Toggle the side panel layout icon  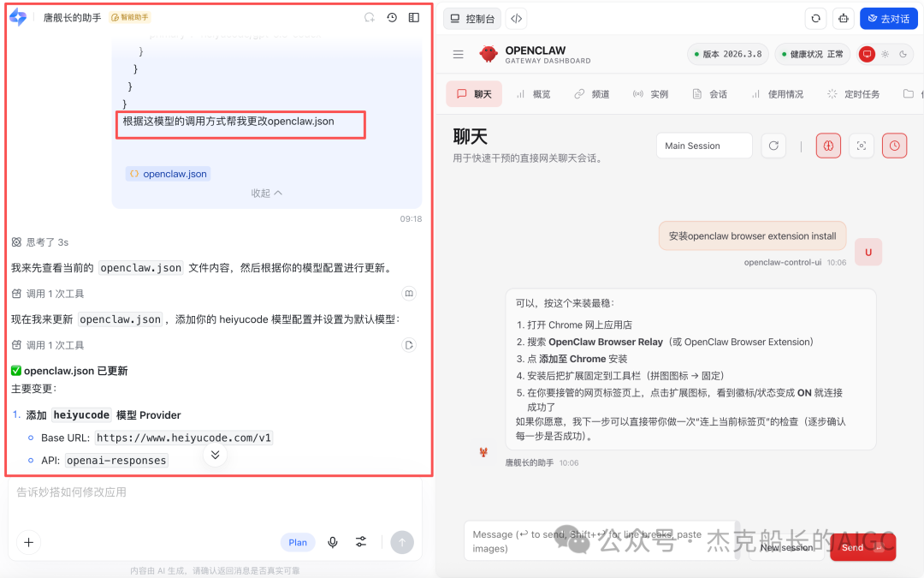click(414, 18)
